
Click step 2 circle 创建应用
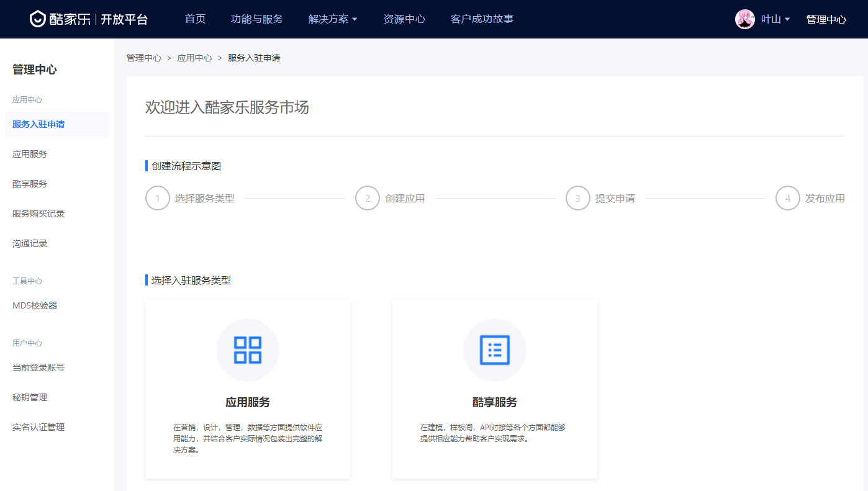[x=368, y=199]
